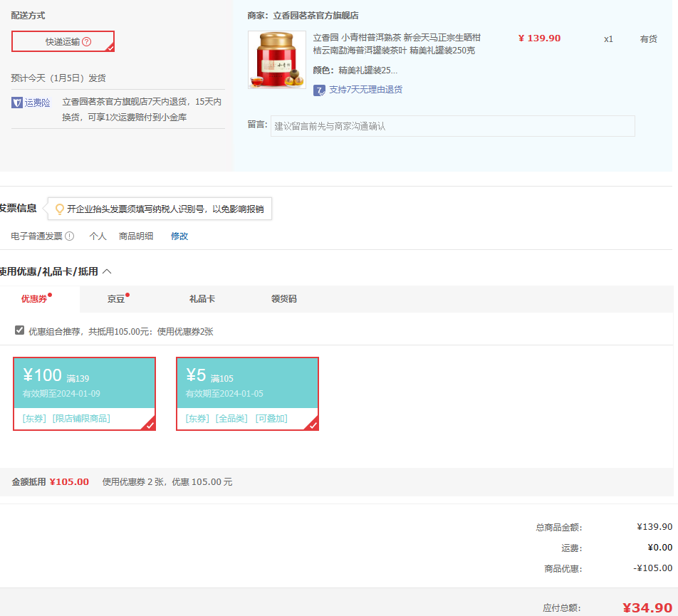Uncheck the 优惠组合推荐 checkbox
Viewport: 678px width, 616px height.
point(19,330)
